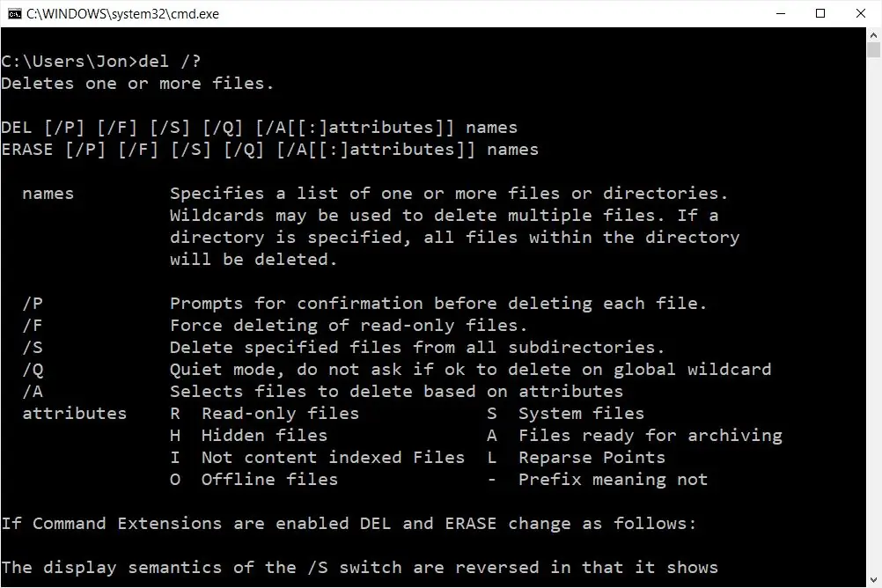The height and width of the screenshot is (588, 882).
Task: Click the minimize window button
Action: click(780, 13)
